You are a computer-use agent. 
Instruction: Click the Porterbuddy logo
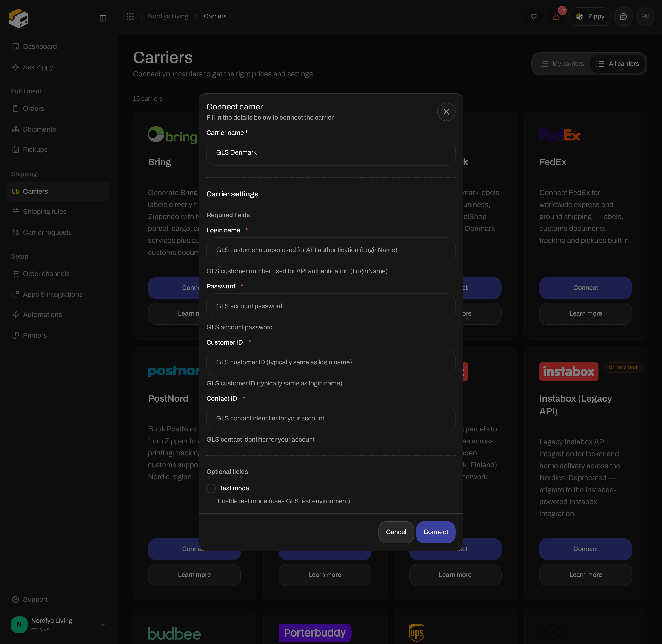coord(315,633)
